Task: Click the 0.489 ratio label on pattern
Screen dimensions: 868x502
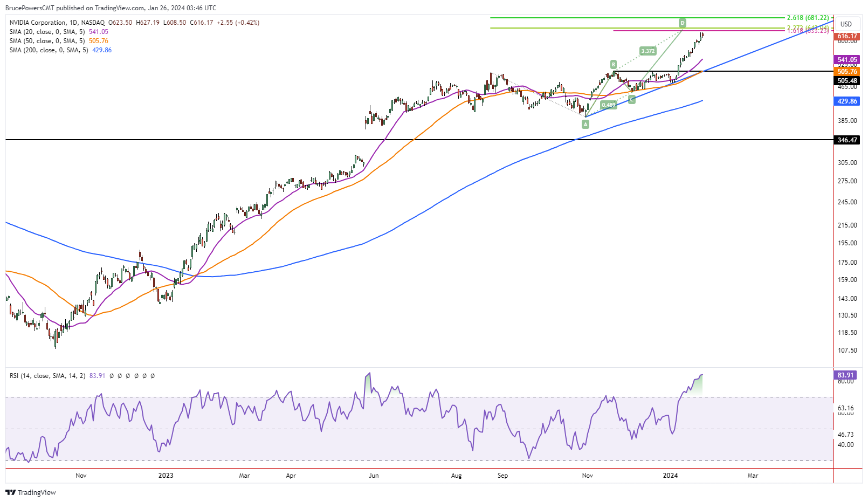Action: tap(609, 105)
